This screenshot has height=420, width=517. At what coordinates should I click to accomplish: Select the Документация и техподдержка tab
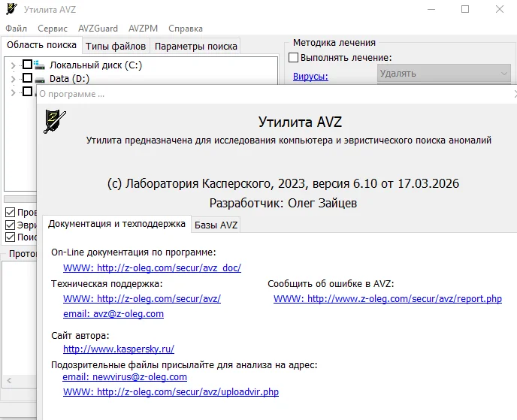pyautogui.click(x=116, y=224)
